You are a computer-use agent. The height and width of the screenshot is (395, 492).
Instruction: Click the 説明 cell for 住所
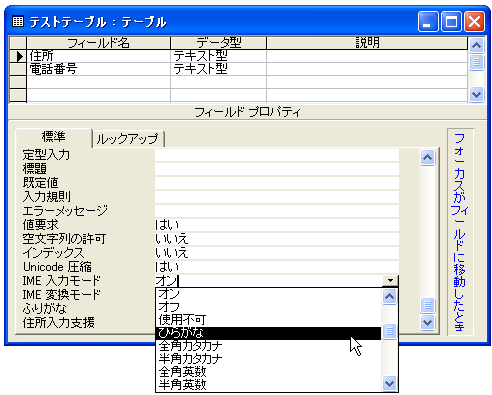pos(367,56)
